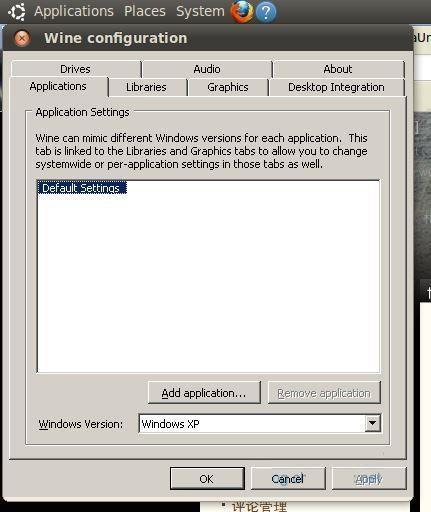Switch to the Desktop Integration tab
Screen dimensions: 431x512
coord(336,87)
